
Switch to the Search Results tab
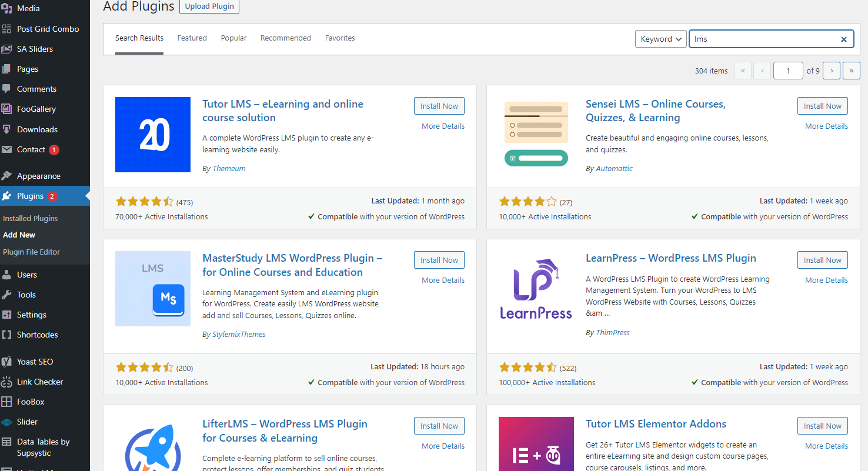[x=139, y=38]
